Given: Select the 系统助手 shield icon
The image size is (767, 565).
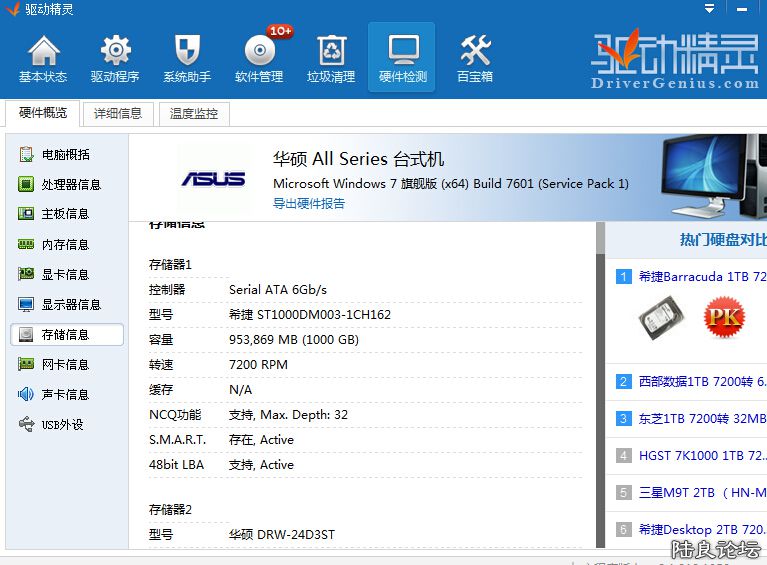Looking at the screenshot, I should [187, 58].
